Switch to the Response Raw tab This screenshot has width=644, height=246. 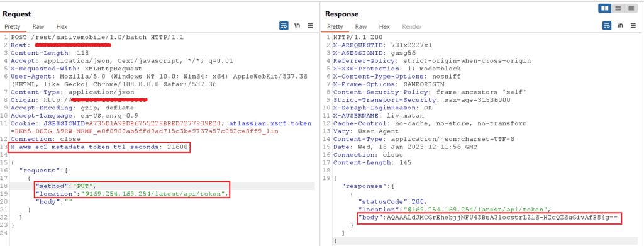click(x=361, y=26)
